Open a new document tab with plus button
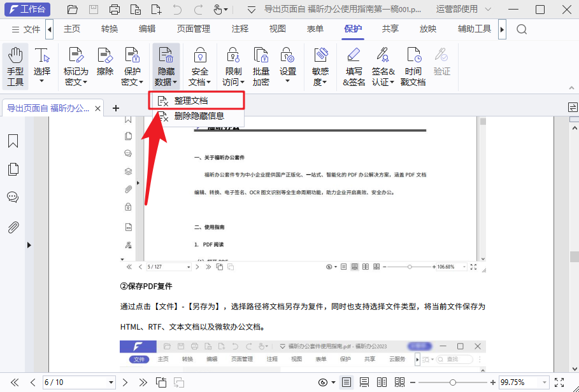 coord(116,108)
